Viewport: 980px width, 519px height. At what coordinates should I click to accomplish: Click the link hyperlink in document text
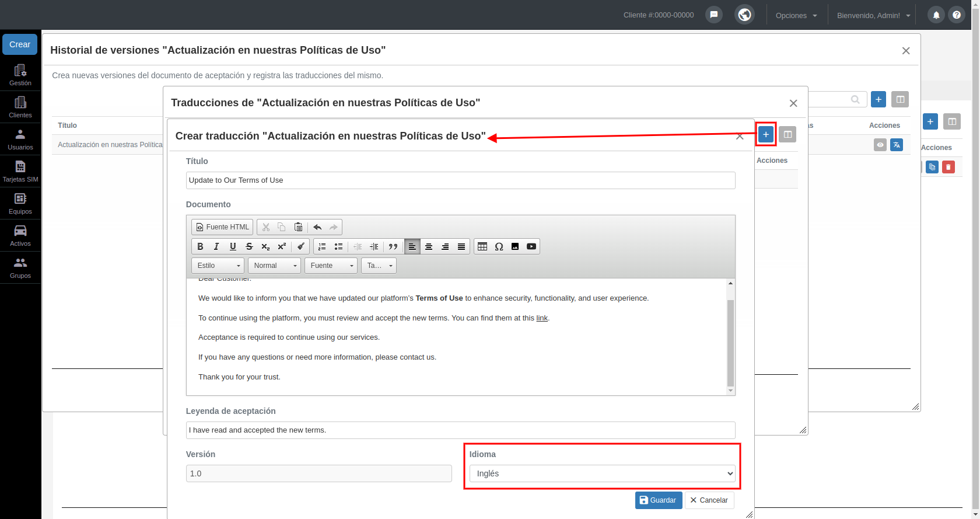click(x=542, y=318)
